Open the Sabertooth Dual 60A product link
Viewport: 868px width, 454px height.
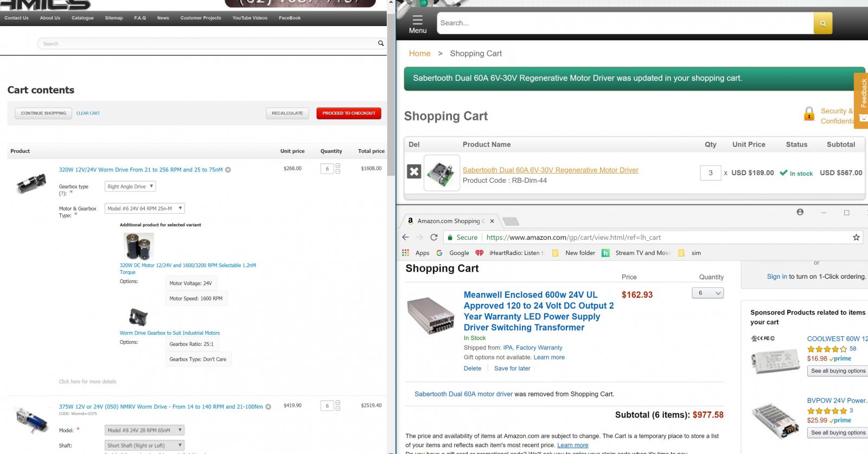coord(550,170)
